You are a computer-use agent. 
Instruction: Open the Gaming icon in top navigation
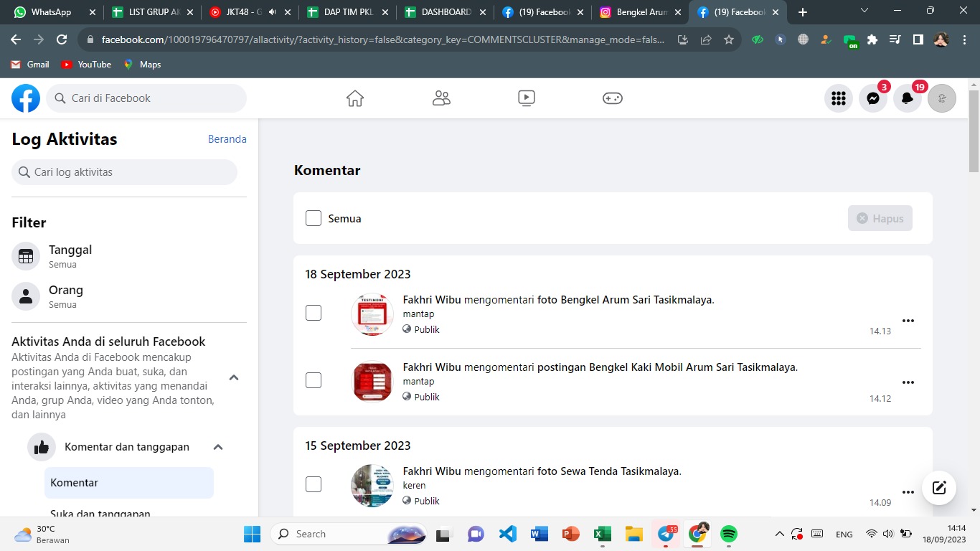(612, 98)
